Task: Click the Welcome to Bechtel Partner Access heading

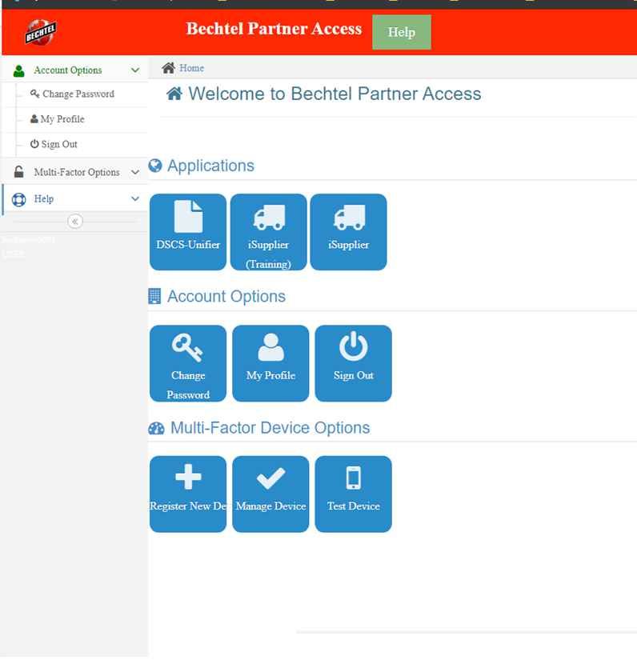Action: [335, 94]
